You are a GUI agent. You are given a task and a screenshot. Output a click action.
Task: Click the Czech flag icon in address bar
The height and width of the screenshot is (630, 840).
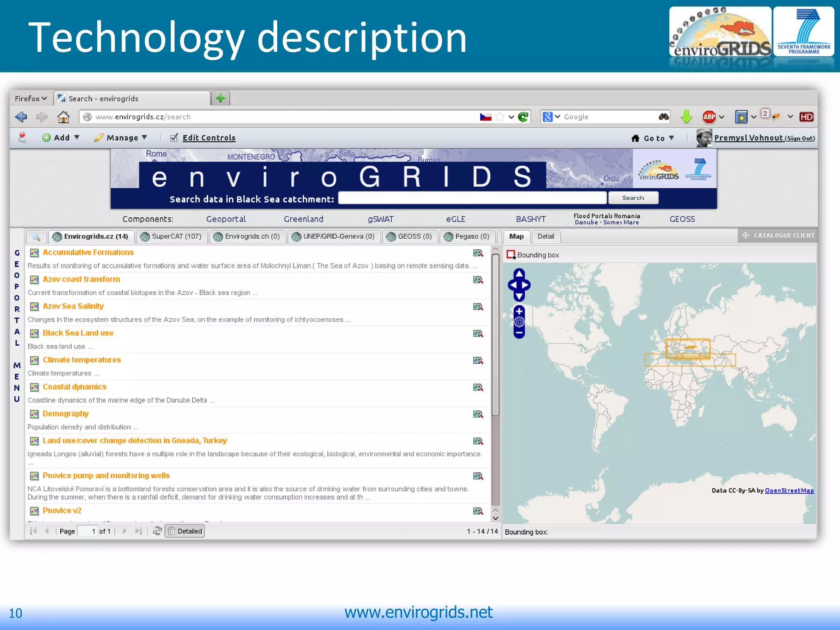coord(486,117)
